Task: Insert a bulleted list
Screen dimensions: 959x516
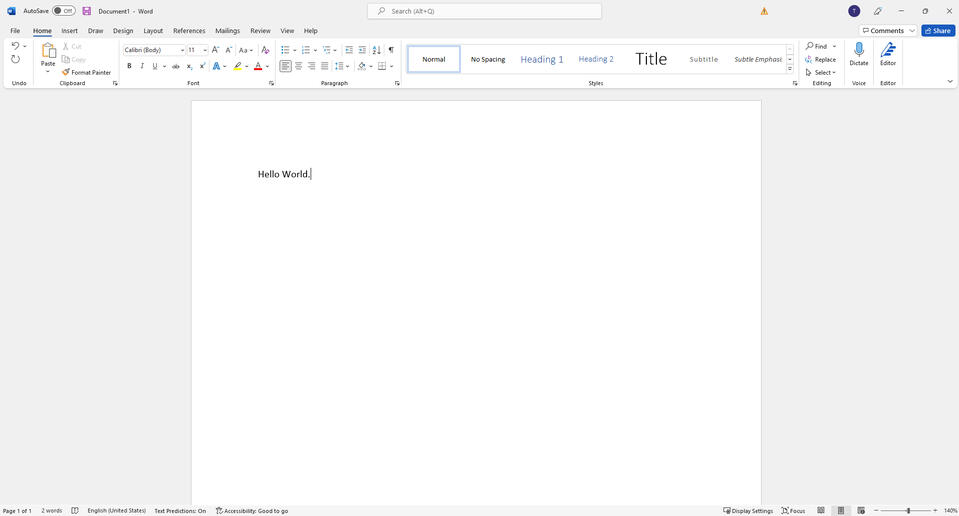Action: [285, 50]
